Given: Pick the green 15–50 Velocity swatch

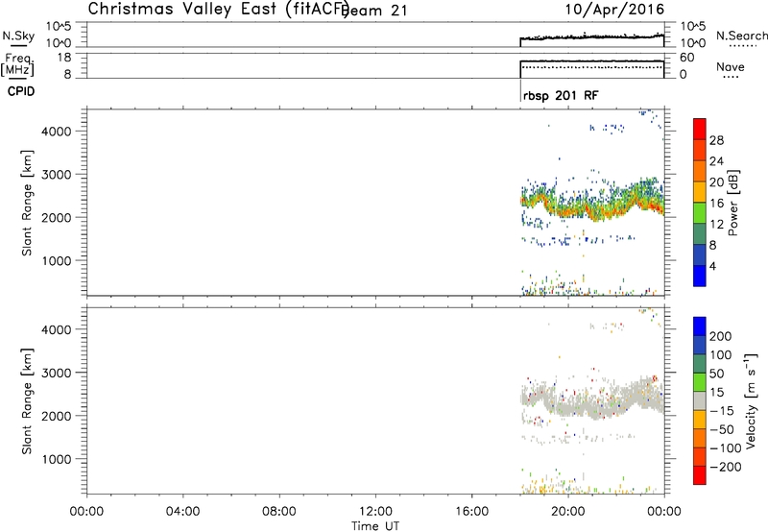Looking at the screenshot, I should coord(700,382).
